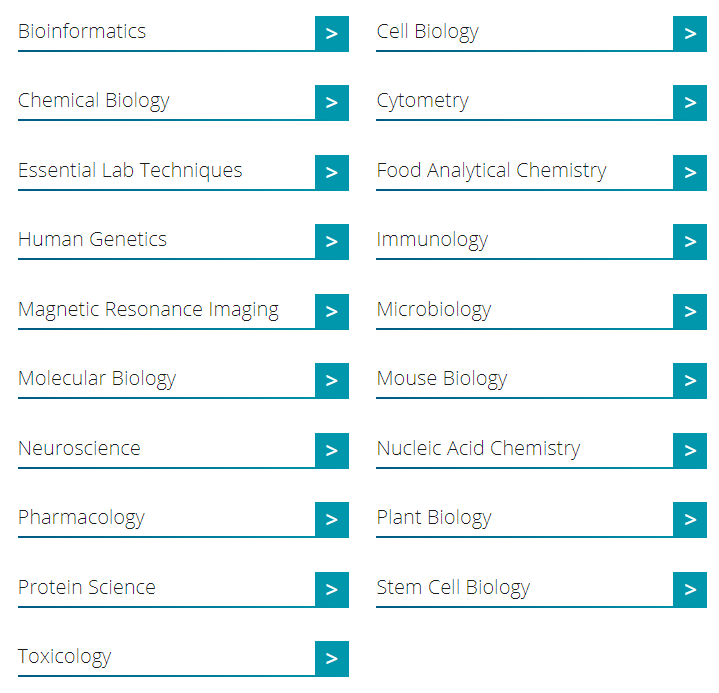Hit the arrow beside Essential Lab Techniques
The width and height of the screenshot is (719, 693).
[x=331, y=172]
